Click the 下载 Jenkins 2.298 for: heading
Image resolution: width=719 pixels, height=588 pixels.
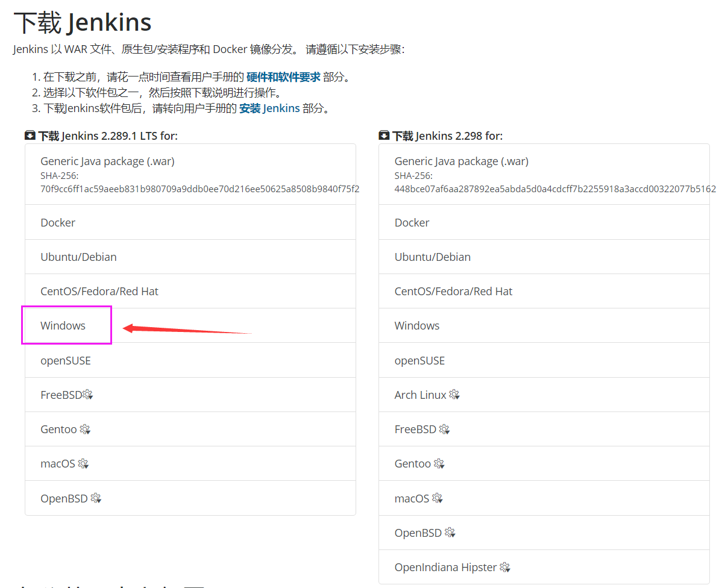448,136
